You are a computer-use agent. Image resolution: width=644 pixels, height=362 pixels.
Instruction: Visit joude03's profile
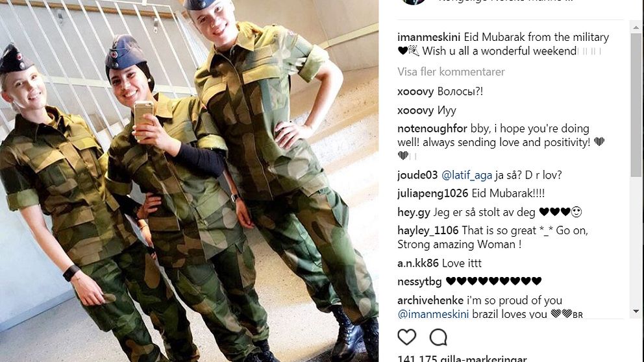(x=417, y=175)
